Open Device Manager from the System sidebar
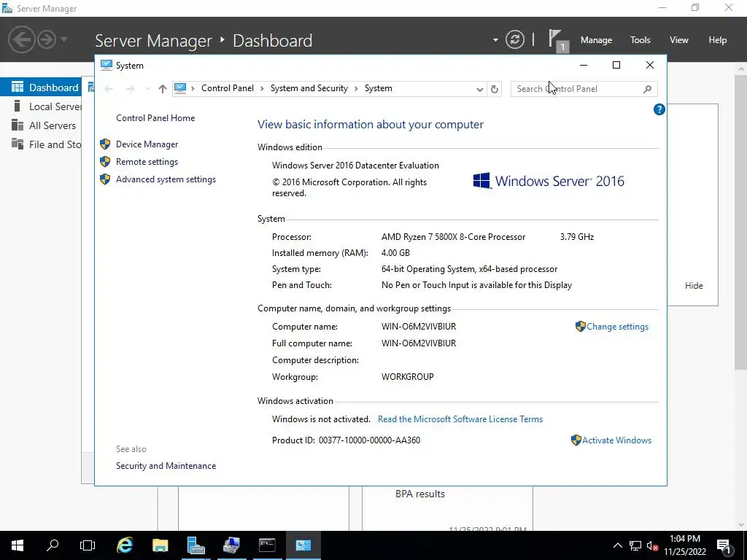This screenshot has height=560, width=747. (147, 144)
